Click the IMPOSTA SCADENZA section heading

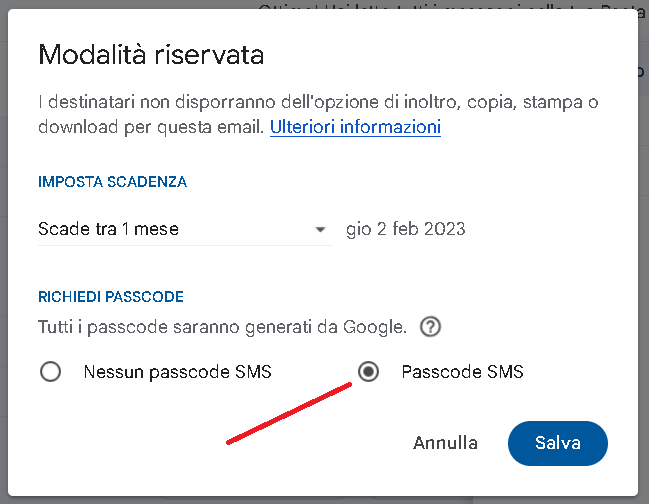click(112, 182)
